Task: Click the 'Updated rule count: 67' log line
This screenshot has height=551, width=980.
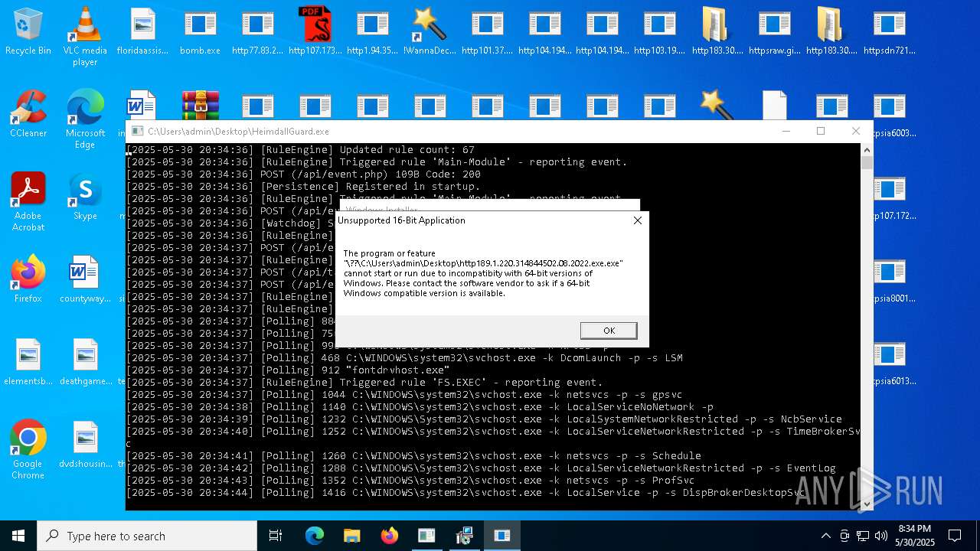Action: (x=300, y=150)
